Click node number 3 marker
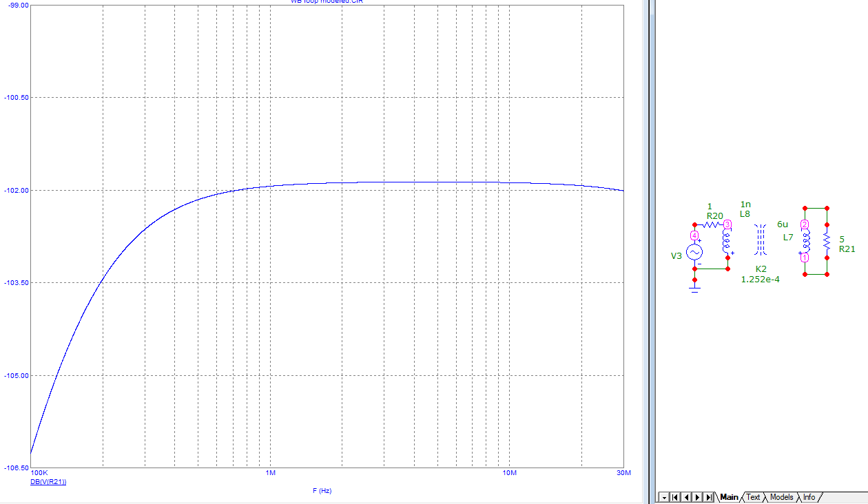This screenshot has height=504, width=868. coord(727,224)
